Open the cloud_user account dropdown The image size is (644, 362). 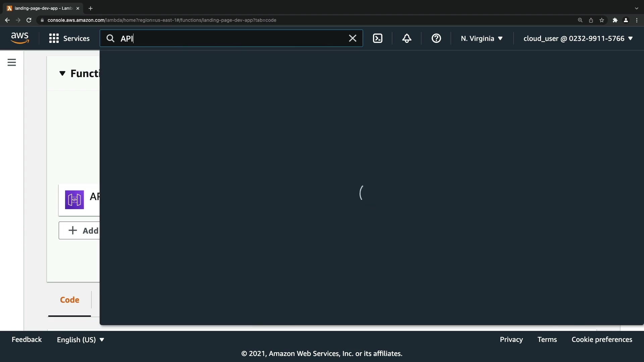tap(578, 39)
